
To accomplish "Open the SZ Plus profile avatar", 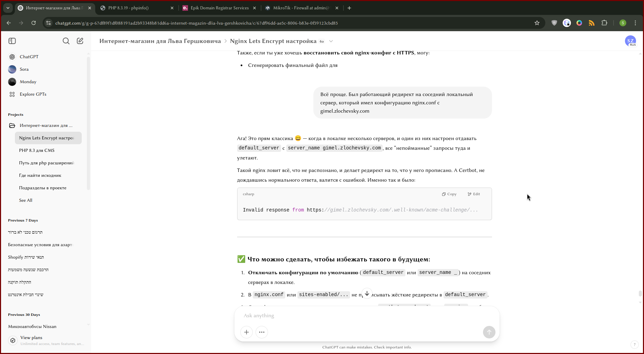I will click(x=630, y=41).
